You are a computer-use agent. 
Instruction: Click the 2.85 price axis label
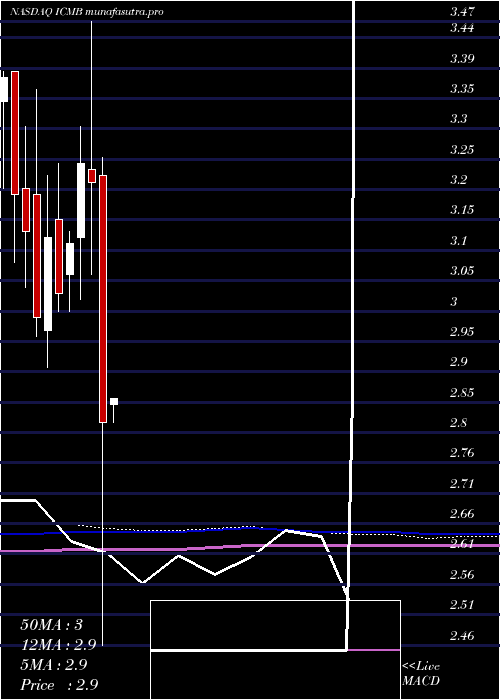pyautogui.click(x=462, y=392)
